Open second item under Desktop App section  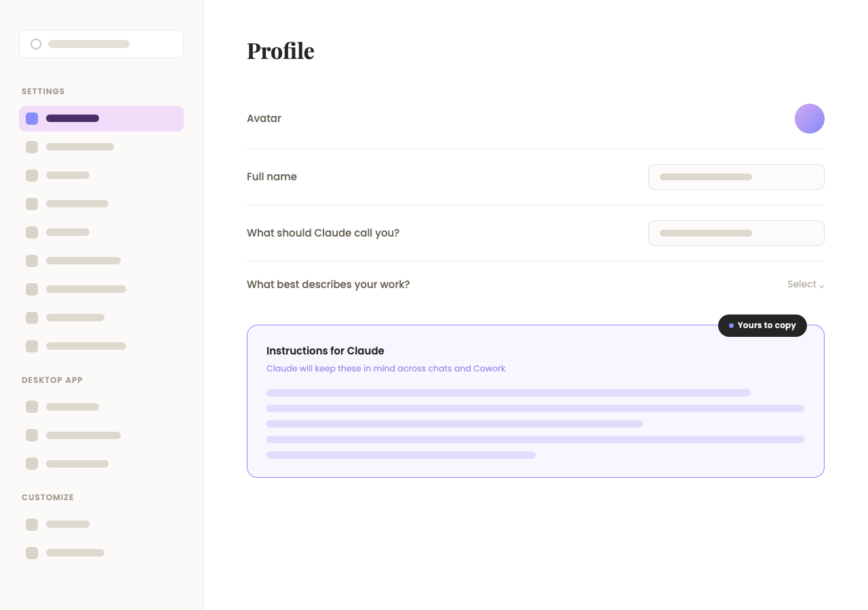101,436
